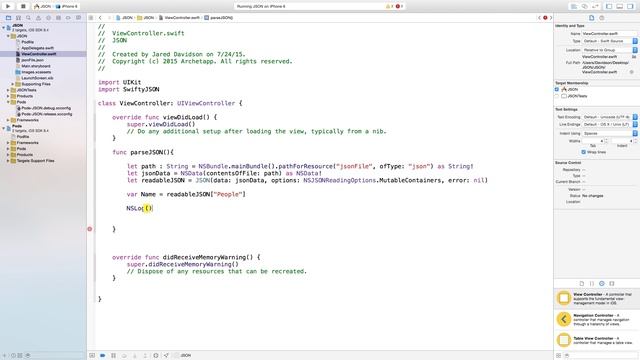Open the project navigator folder icon
The image size is (640, 360).
click(x=8, y=18)
